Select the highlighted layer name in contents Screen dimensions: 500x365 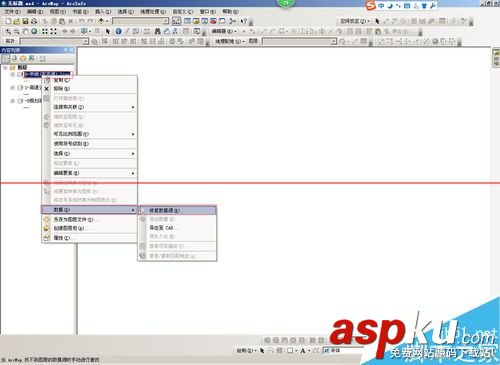point(48,74)
